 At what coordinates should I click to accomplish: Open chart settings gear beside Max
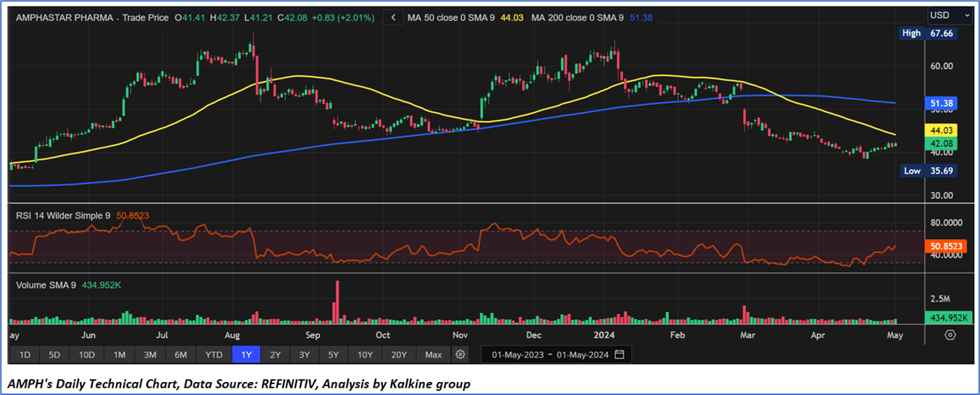click(x=460, y=354)
